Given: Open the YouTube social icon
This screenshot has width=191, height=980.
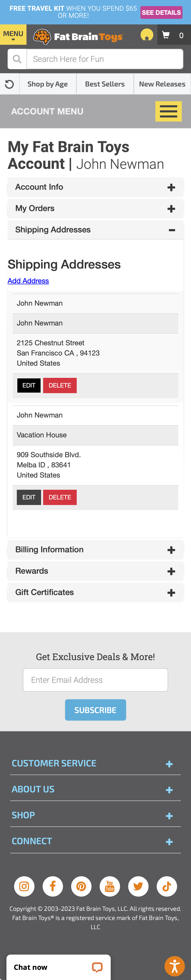Looking at the screenshot, I should click(110, 886).
